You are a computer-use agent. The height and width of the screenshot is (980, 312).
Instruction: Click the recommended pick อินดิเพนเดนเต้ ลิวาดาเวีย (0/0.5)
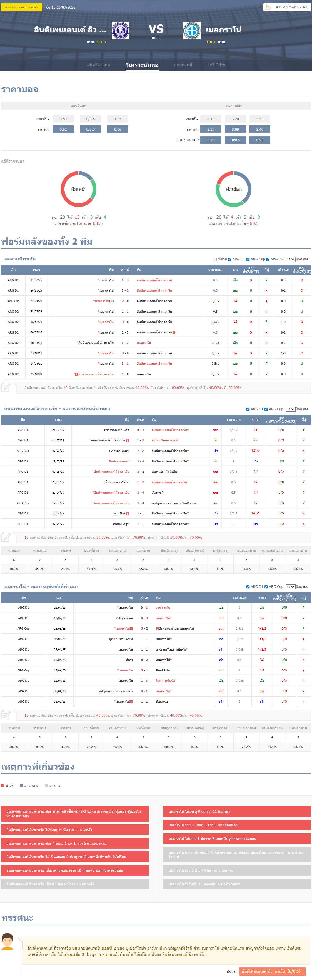click(272, 971)
